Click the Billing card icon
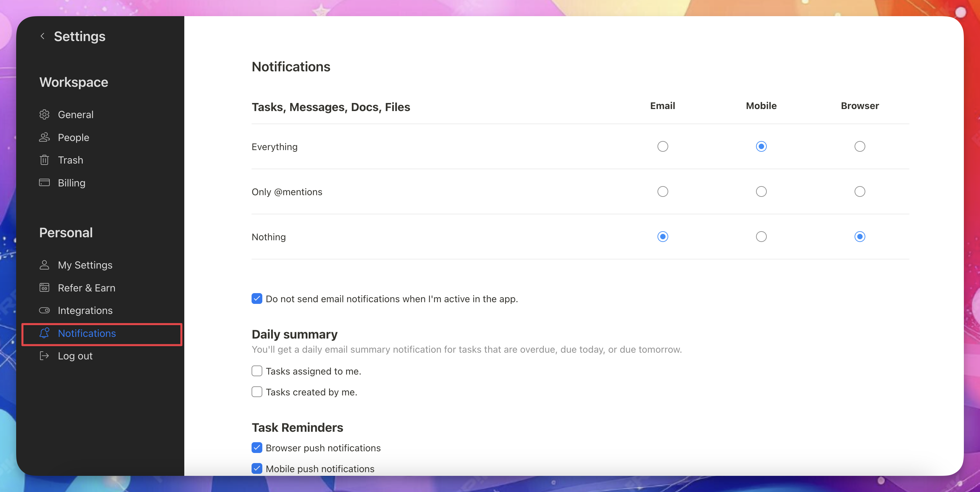Screen dimensions: 980x492 pos(44,183)
